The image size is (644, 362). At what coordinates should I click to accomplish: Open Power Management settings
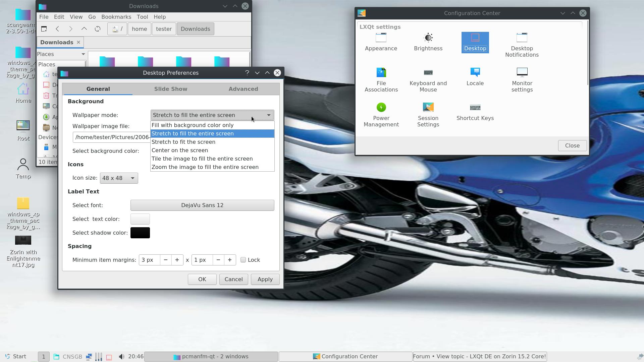point(381,114)
